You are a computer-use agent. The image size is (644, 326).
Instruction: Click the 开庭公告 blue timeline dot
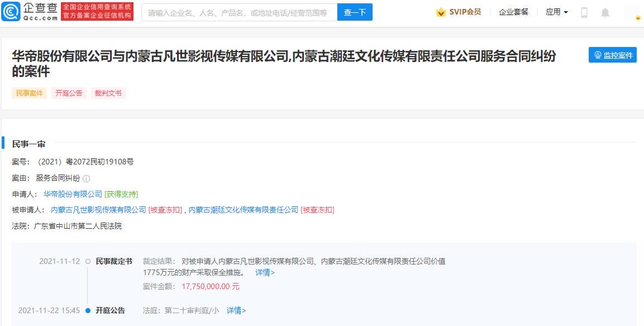tap(88, 311)
